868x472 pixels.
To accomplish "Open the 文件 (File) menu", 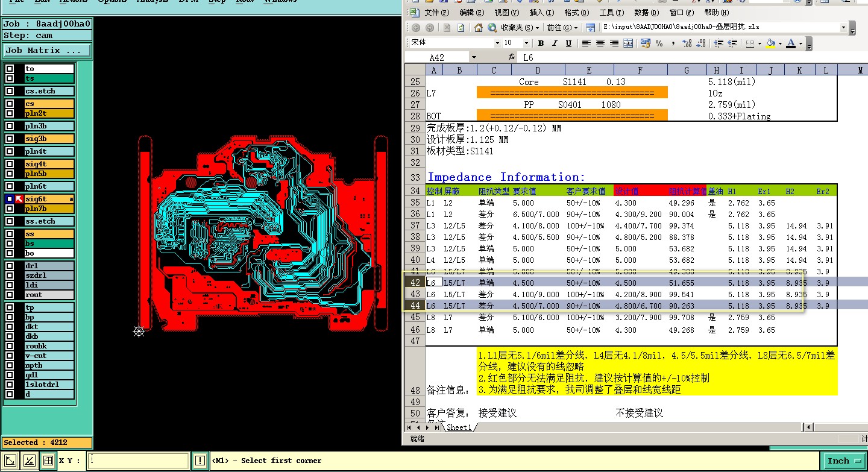I will pyautogui.click(x=437, y=13).
